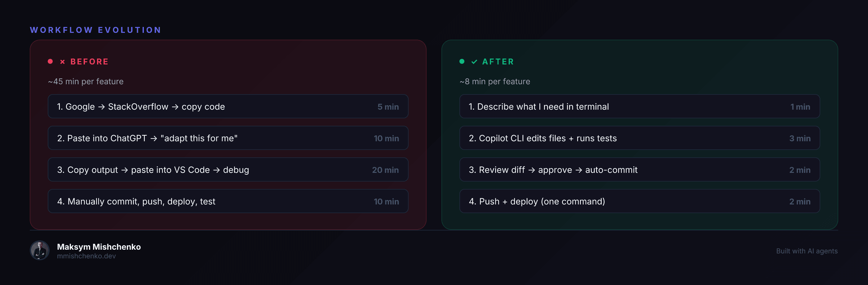The height and width of the screenshot is (285, 868).
Task: Click the ~8 min per feature text
Action: [495, 81]
